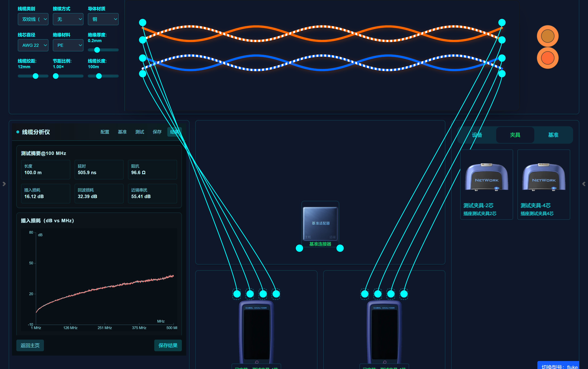This screenshot has height=369, width=588.
Task: Open the 导体材质 conductor material dropdown
Action: point(103,19)
